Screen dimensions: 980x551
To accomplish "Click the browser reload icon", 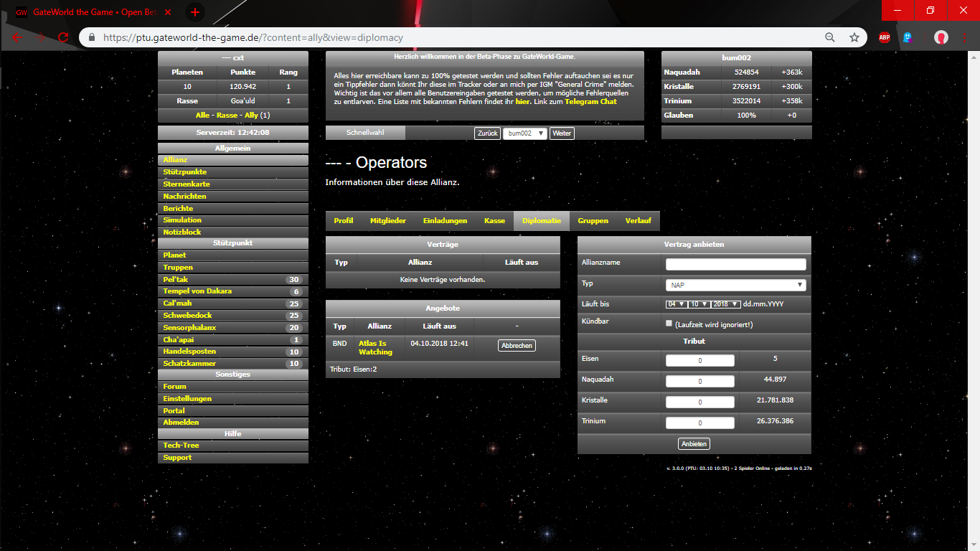I will pyautogui.click(x=63, y=37).
